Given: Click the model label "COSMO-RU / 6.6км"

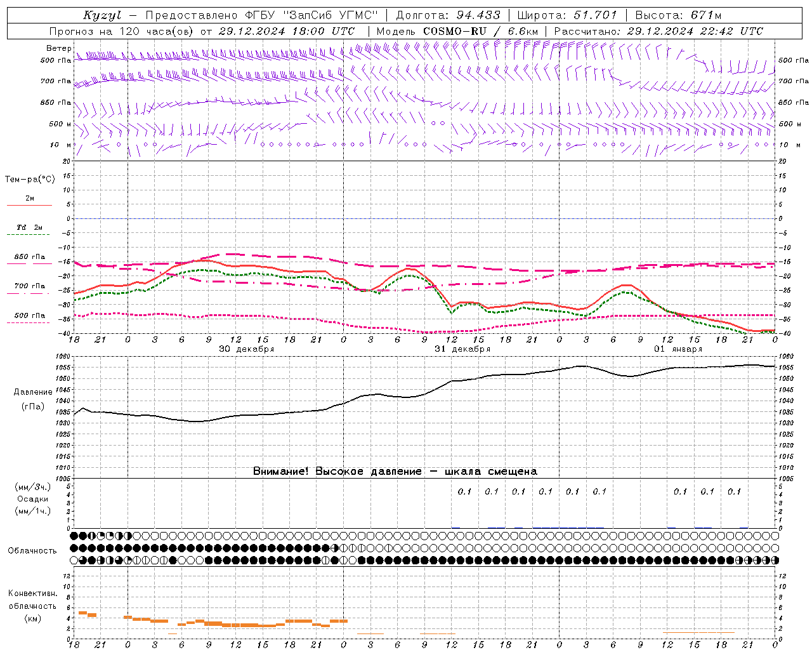Looking at the screenshot, I should point(480,31).
